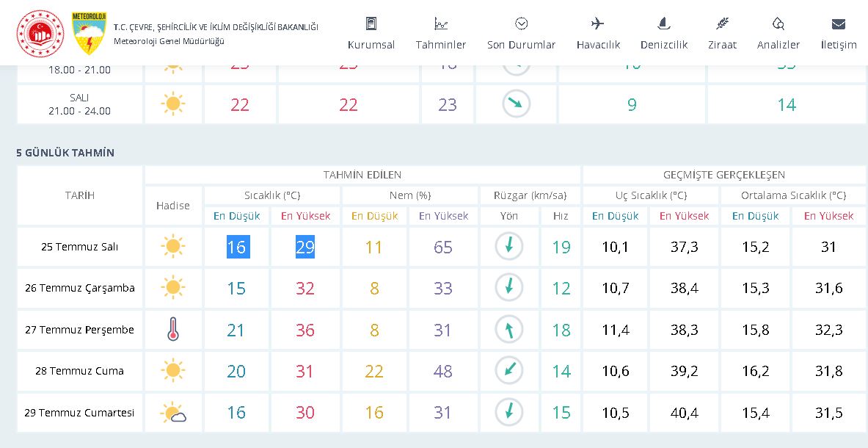Click the 26 Temmuz Çarşamba date cell
Screen dimensions: 868x448
coord(80,288)
